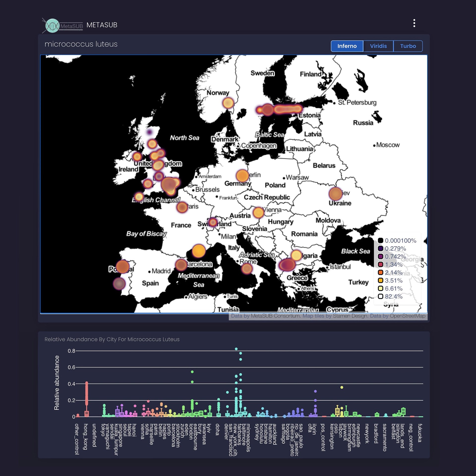Switch to the Turbo color scheme
Screen dimensions: 476x476
pos(408,46)
